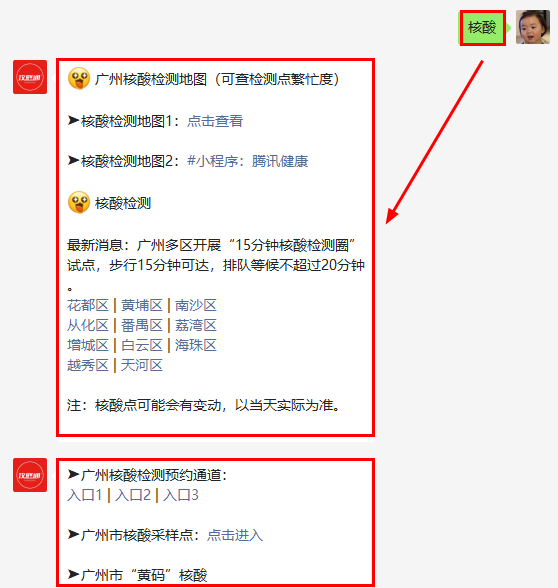Open 点击进入 sampling points link
Viewport: 558px width, 588px height.
235,535
